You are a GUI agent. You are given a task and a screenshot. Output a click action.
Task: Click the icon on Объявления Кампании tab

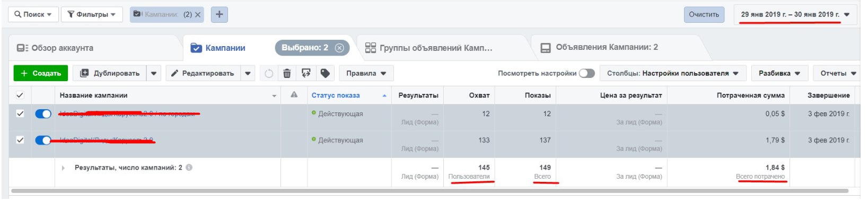click(546, 48)
